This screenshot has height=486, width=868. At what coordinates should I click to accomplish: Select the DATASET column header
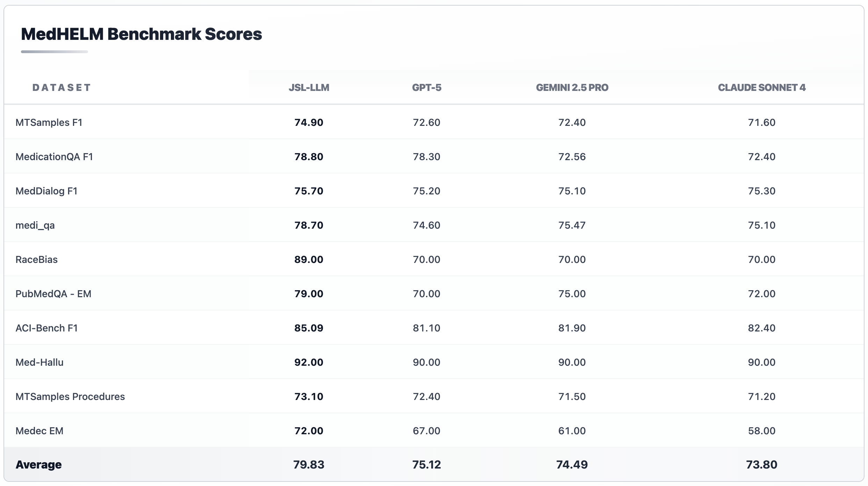coord(62,87)
